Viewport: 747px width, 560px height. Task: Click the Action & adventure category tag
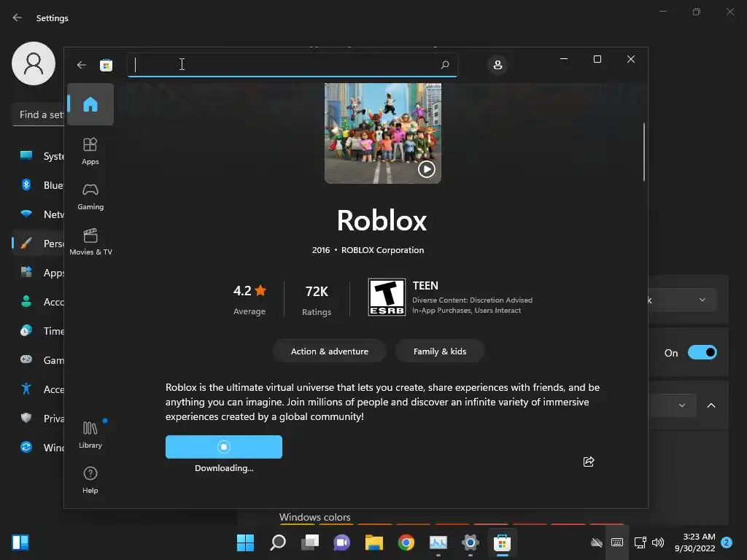point(329,351)
